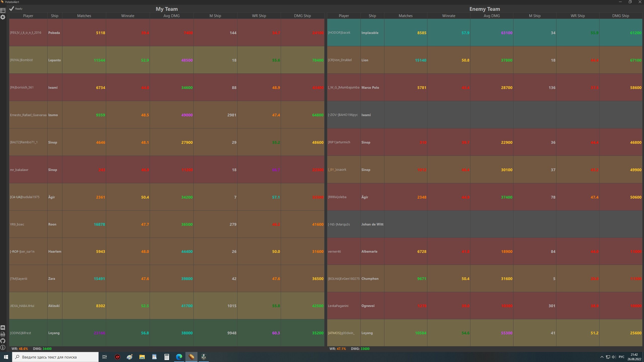Open player [HODOR]bacek profile
This screenshot has width=644, height=362.
(339, 32)
